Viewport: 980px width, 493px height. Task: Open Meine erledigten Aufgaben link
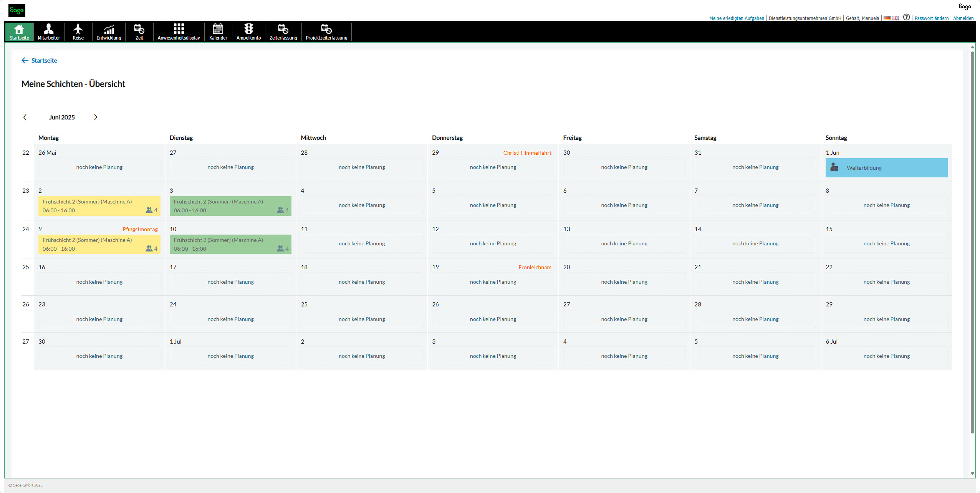(736, 18)
